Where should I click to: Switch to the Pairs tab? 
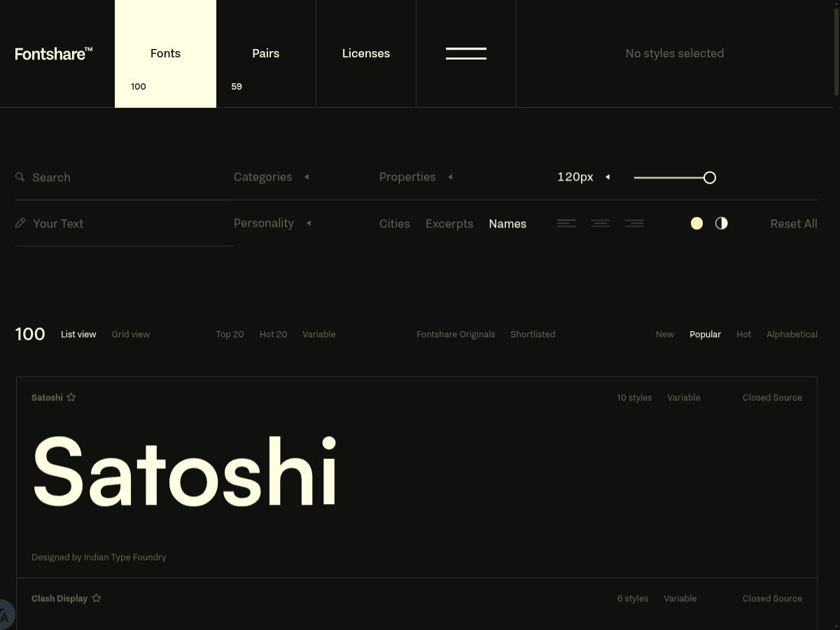(x=266, y=53)
